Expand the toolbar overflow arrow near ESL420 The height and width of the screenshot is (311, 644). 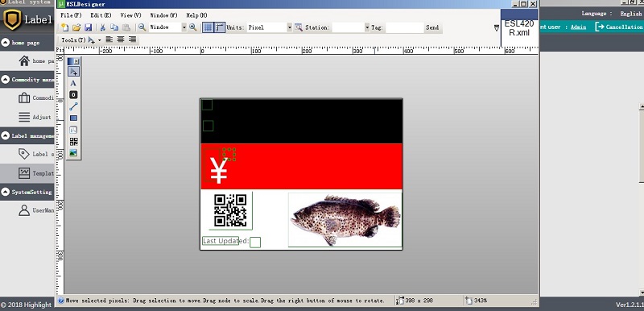[497, 28]
